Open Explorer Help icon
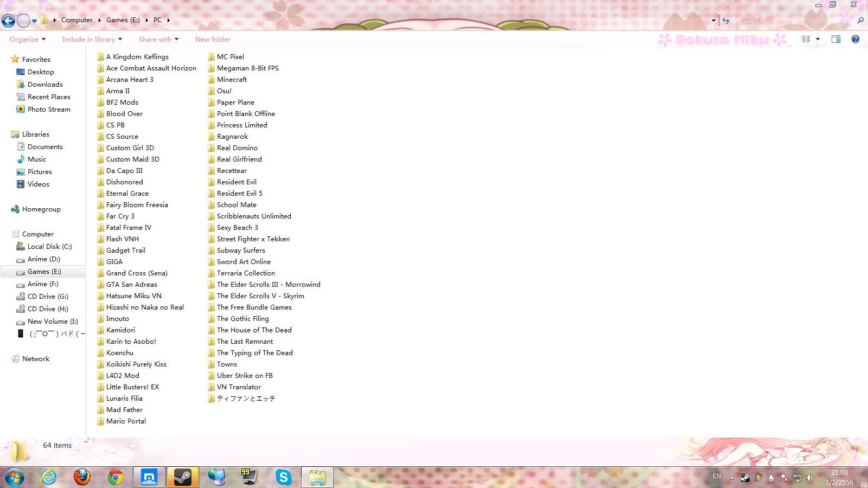Viewport: 868px width, 488px height. 856,39
